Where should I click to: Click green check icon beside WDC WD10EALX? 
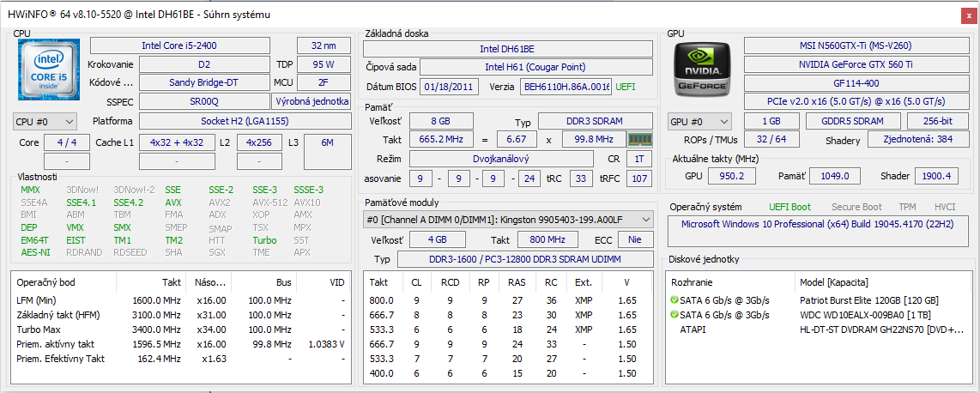click(675, 314)
